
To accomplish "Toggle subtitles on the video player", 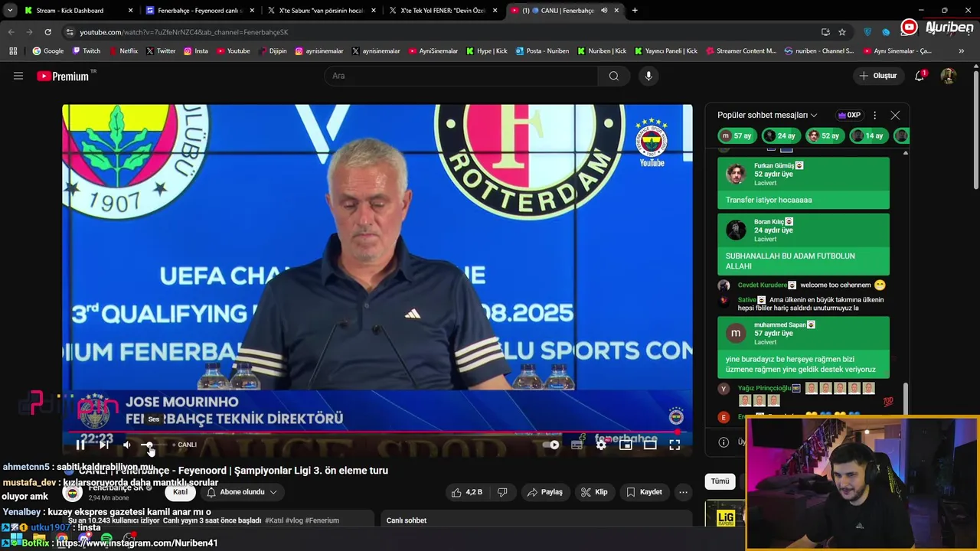I will 577,445.
